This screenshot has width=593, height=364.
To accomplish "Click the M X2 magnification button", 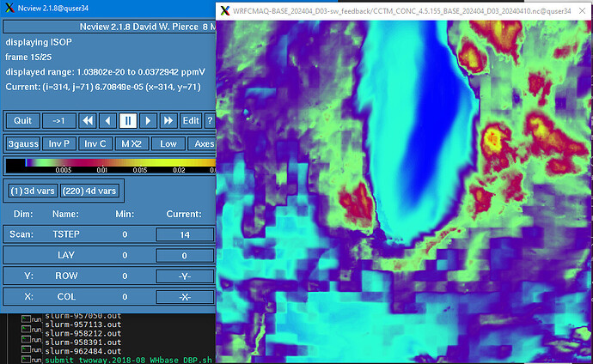I will tap(132, 143).
